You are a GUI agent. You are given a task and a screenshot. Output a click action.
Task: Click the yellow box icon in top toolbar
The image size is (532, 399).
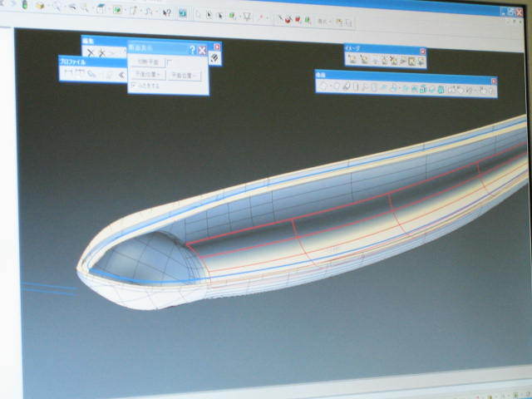[x=40, y=6]
